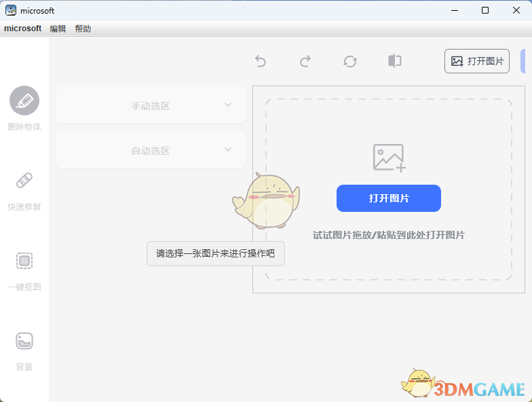Expand the 手动选区 dropdown panel

151,105
